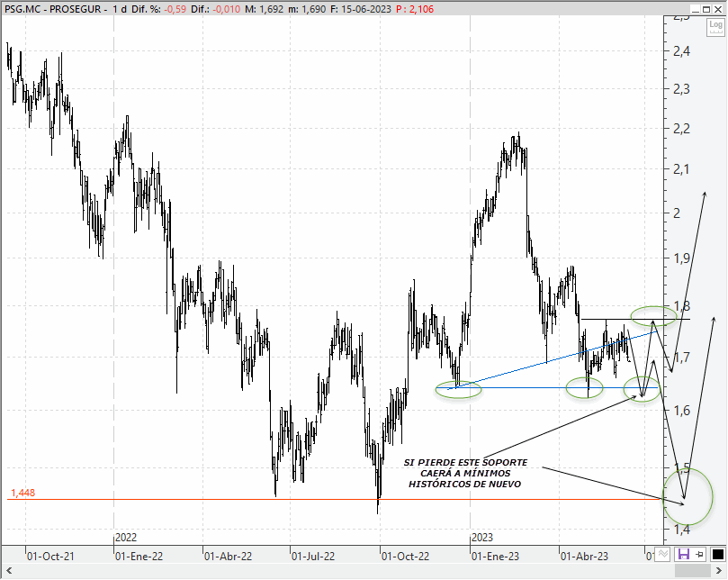Click the horizontal scrollbar thumb

[x=692, y=570]
